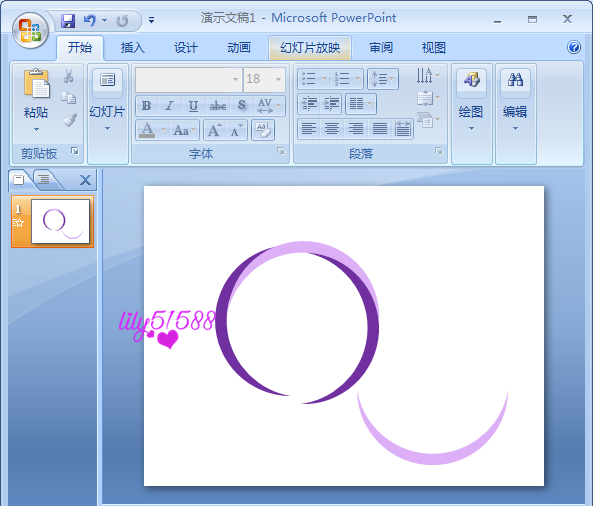Toggle strikethrough abc formatting

click(x=218, y=106)
